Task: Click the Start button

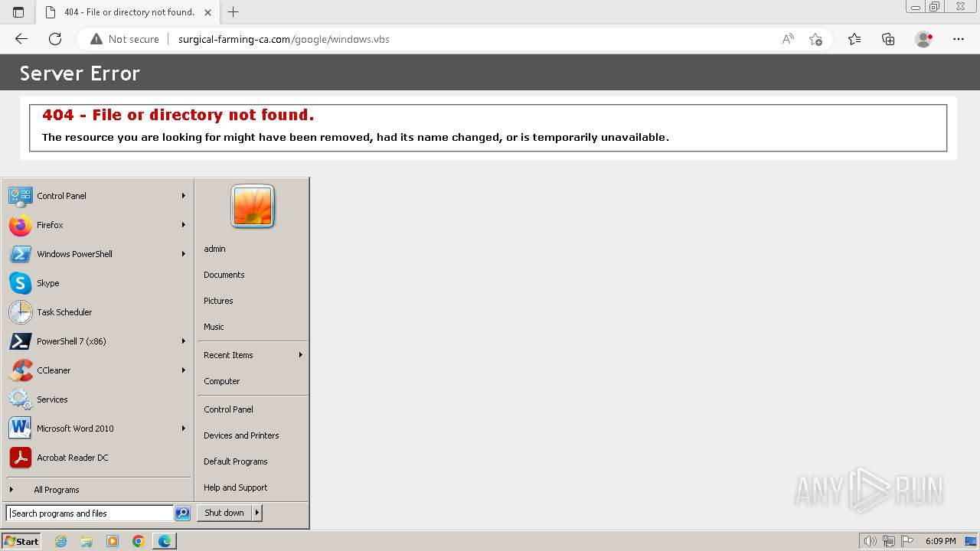Action: tap(21, 541)
